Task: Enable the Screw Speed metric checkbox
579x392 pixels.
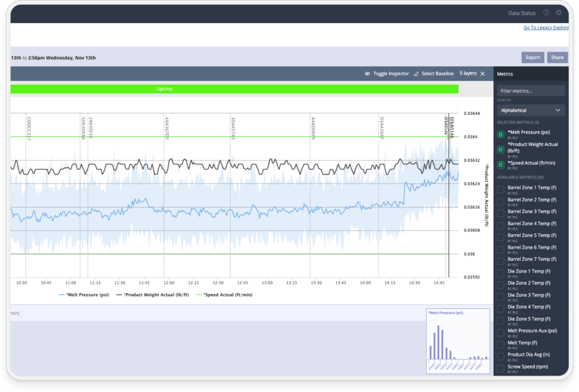Action: tap(500, 368)
